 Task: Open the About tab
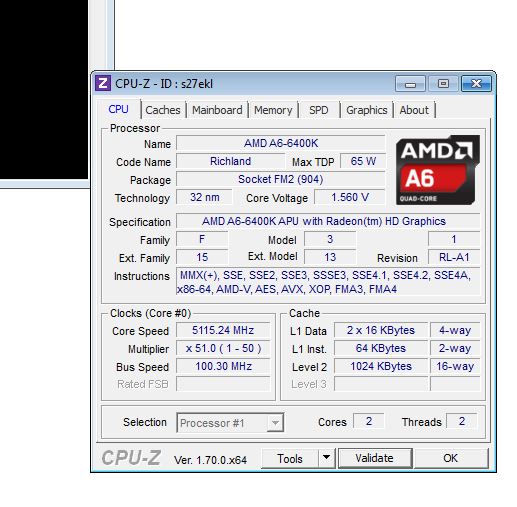point(414,110)
